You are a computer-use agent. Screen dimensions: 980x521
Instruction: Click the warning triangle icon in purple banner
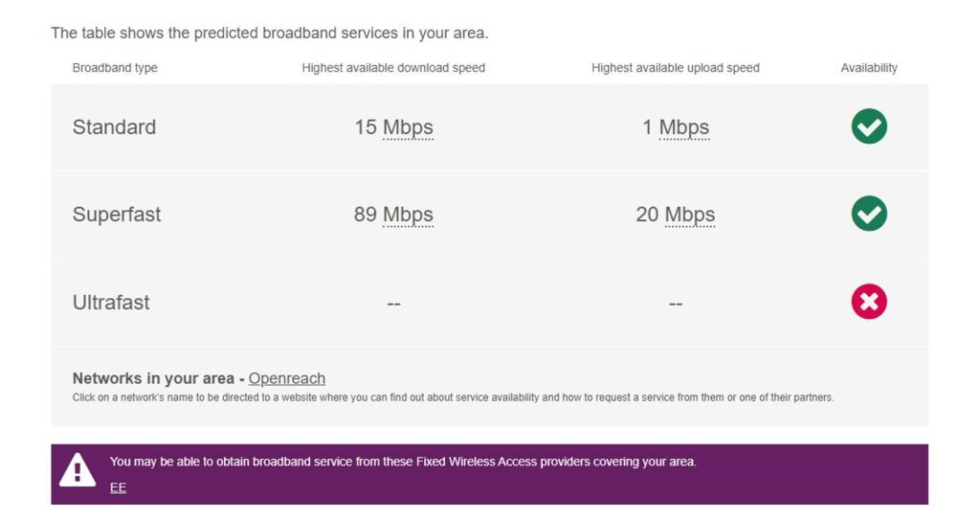coord(78,470)
